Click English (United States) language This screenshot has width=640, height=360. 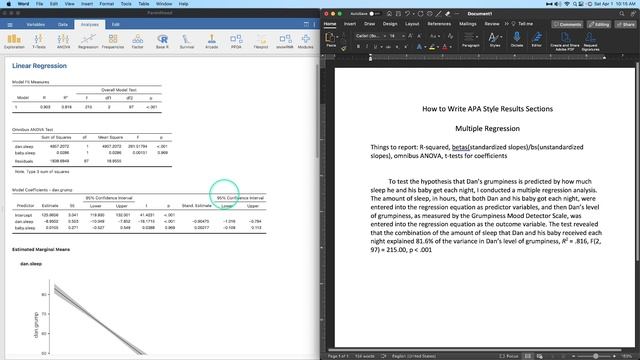pyautogui.click(x=413, y=356)
